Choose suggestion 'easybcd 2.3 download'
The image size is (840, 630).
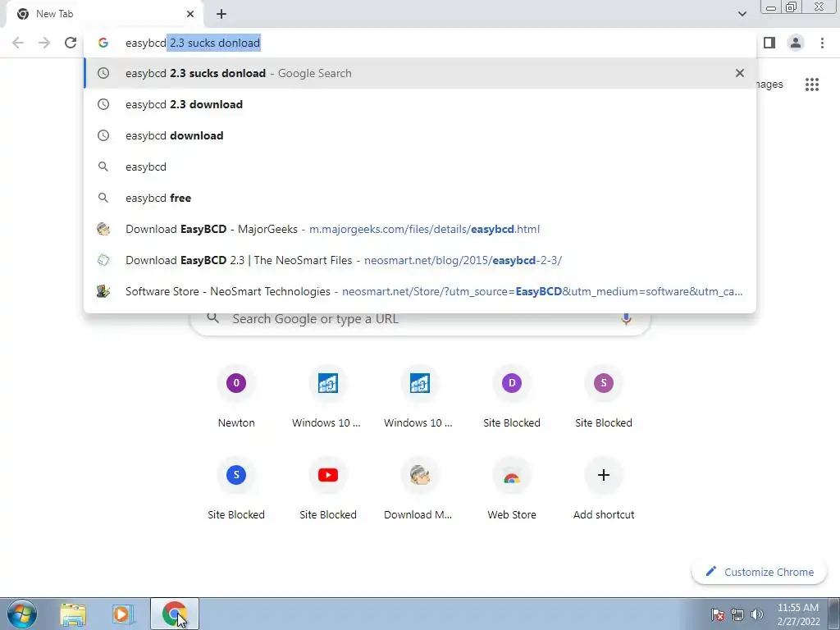420,104
